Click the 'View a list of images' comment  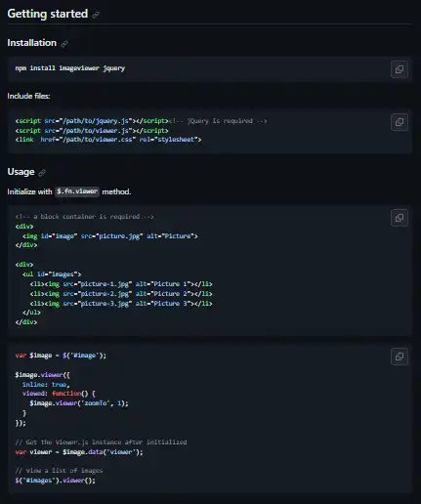tap(59, 471)
